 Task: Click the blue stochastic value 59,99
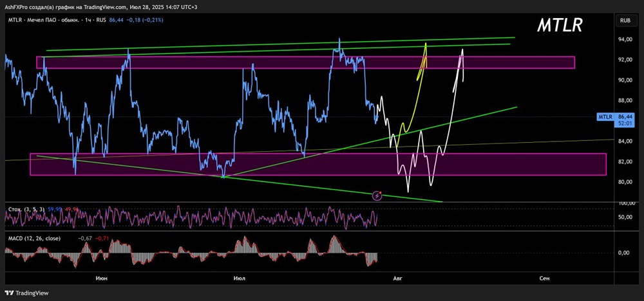click(53, 210)
